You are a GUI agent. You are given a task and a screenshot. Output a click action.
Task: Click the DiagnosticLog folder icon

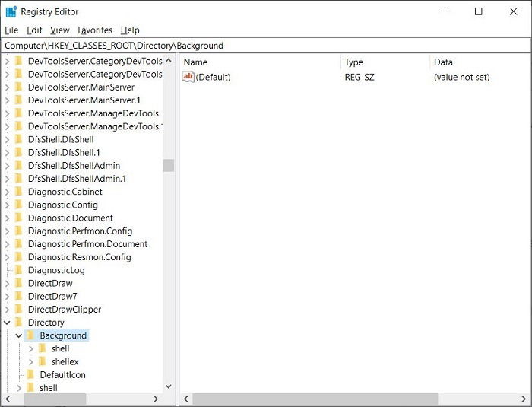[x=19, y=270]
